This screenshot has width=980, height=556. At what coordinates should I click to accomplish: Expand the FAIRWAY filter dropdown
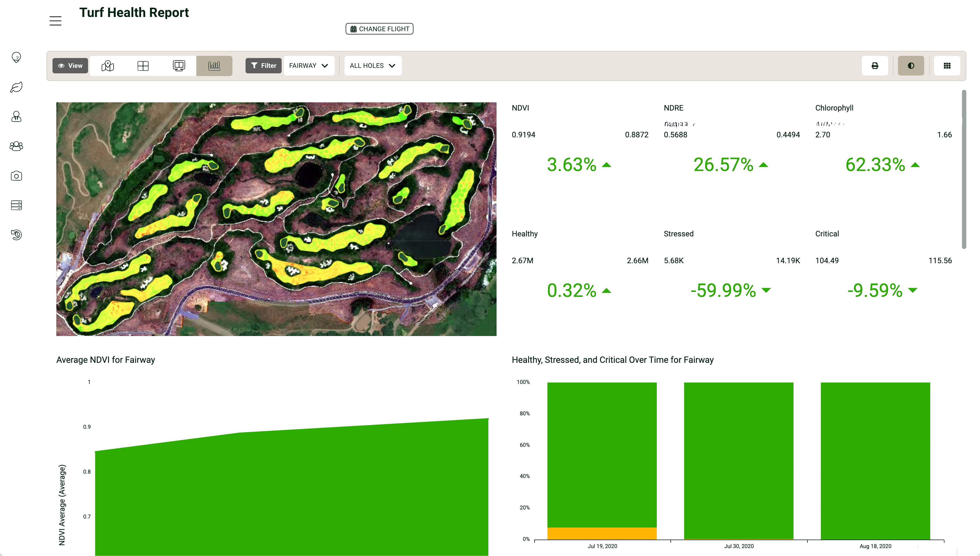point(309,66)
